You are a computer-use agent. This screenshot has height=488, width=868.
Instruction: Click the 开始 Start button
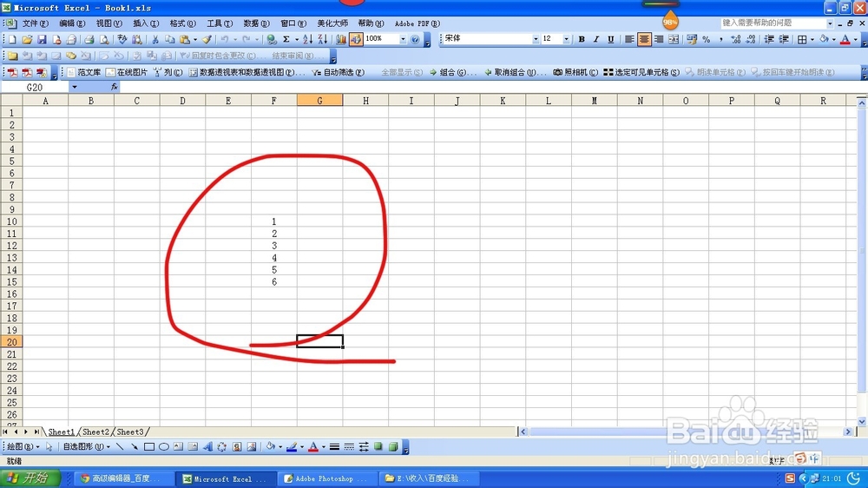click(x=30, y=478)
